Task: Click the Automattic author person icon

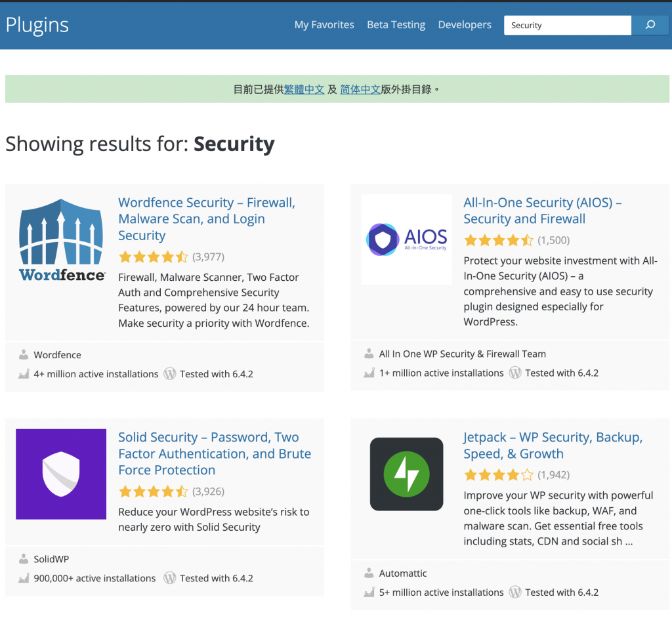Action: [369, 573]
